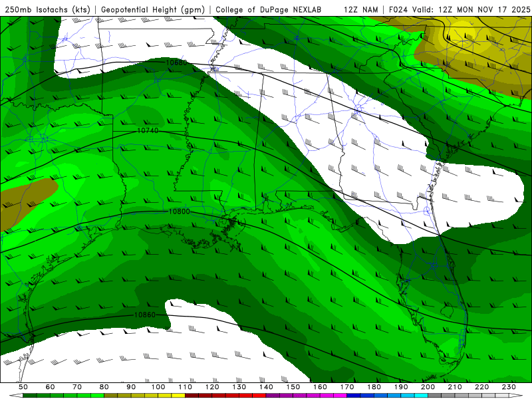Click the colorbar tick label 140
Image resolution: width=532 pixels, height=399 pixels.
click(x=266, y=387)
